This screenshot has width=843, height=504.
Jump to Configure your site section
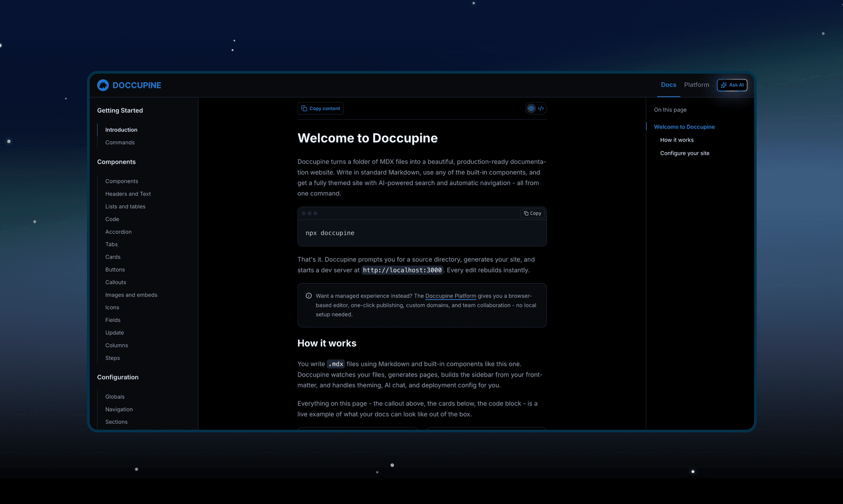[685, 153]
